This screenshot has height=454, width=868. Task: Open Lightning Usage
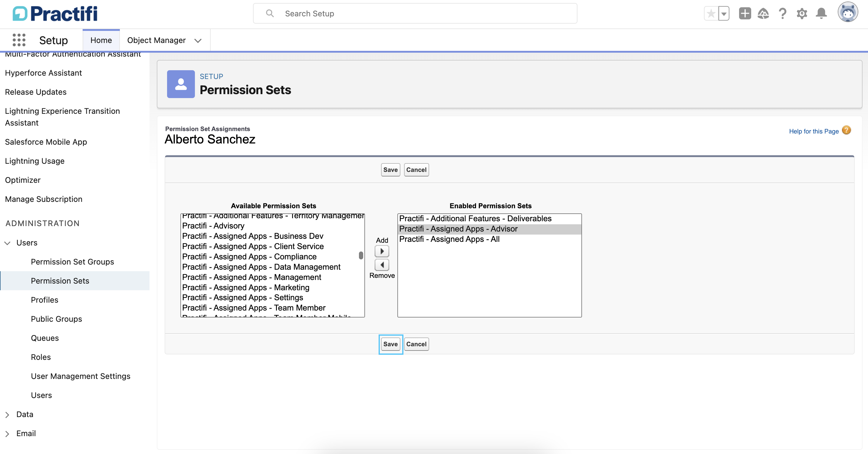coord(35,161)
